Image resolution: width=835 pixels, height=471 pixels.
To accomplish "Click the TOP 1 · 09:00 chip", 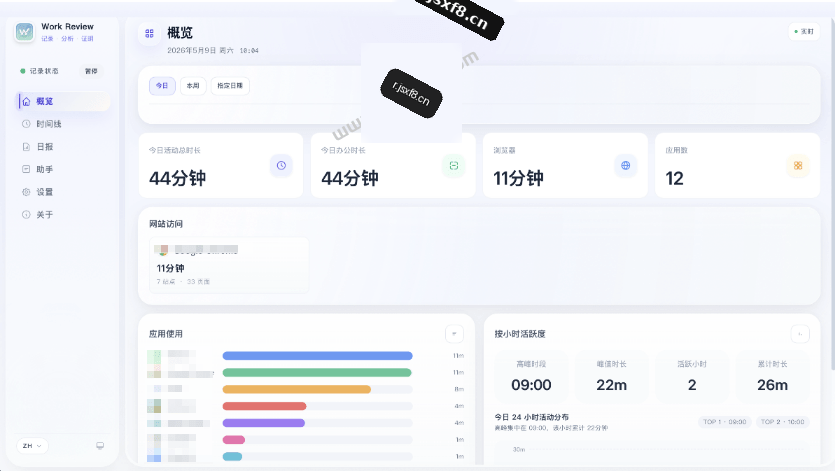I will coord(725,422).
